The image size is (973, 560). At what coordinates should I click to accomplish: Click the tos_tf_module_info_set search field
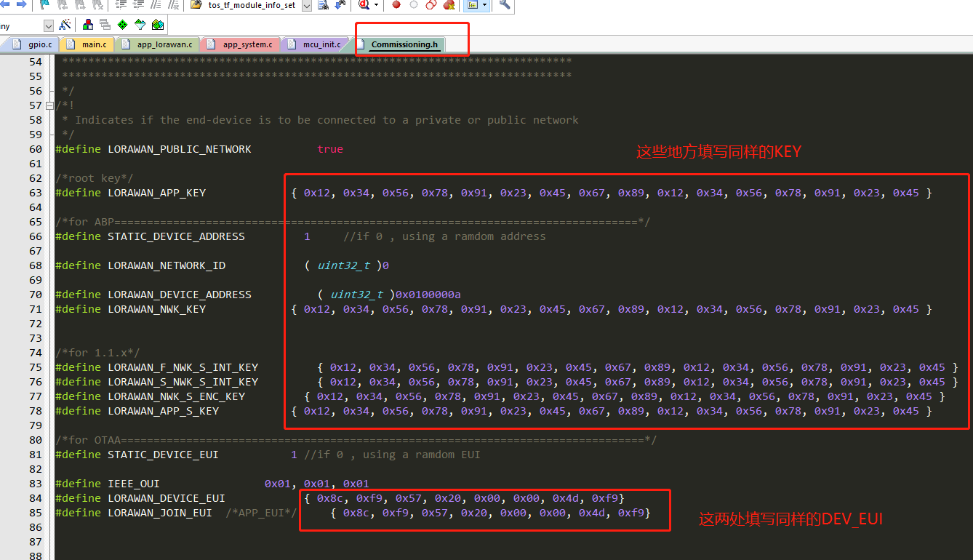tap(252, 5)
